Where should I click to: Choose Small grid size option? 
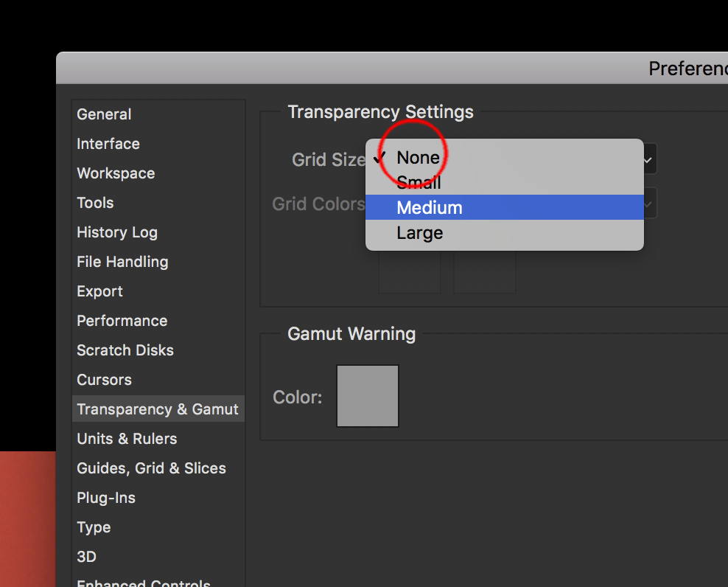pos(419,182)
